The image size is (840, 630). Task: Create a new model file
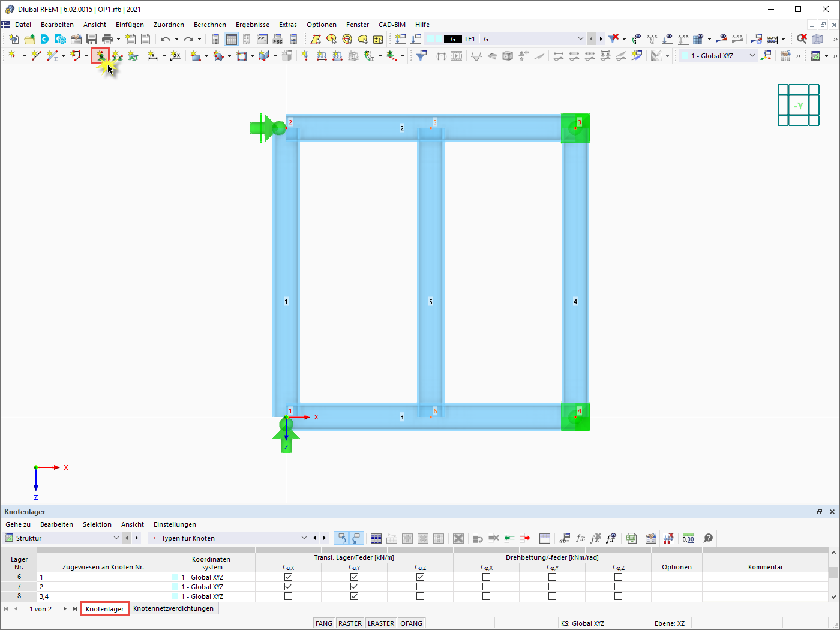click(x=14, y=39)
